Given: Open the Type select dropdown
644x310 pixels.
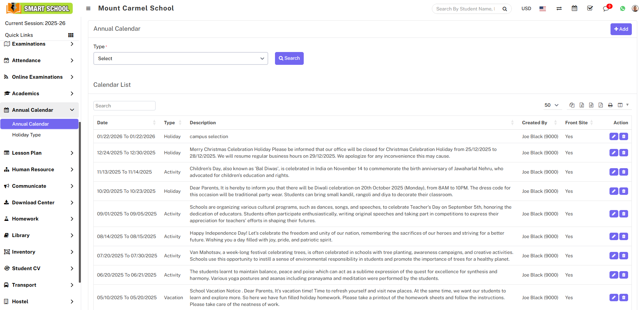Looking at the screenshot, I should 181,58.
